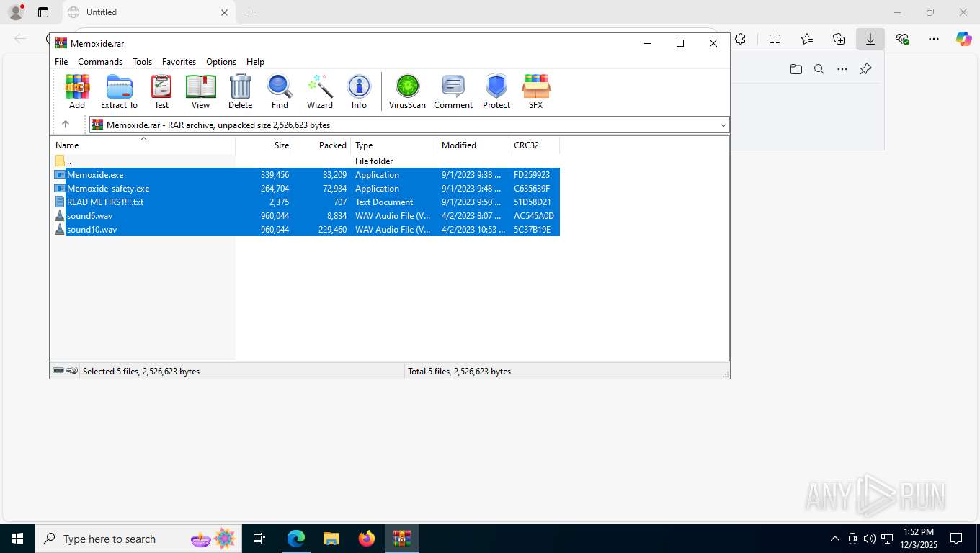Open Edge Downloads icon
The image size is (980, 553).
(870, 39)
